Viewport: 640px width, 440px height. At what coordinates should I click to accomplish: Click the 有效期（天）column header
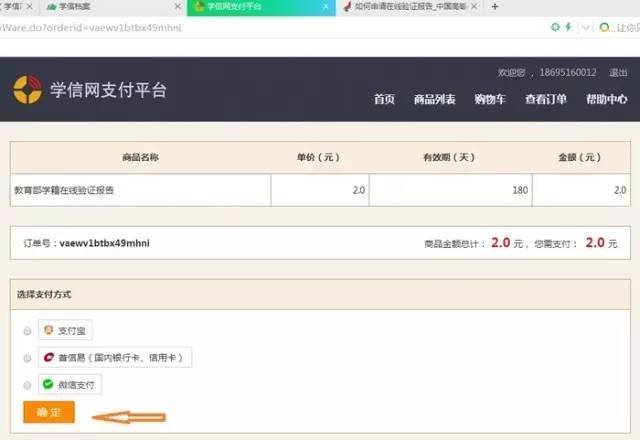pos(449,158)
